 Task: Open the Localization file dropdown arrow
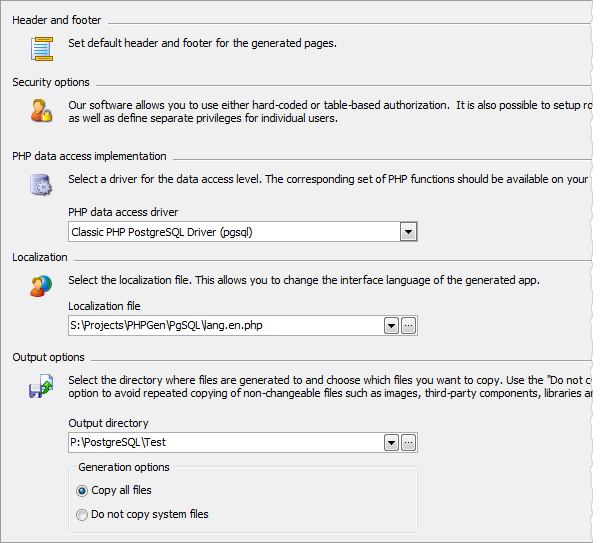(391, 325)
